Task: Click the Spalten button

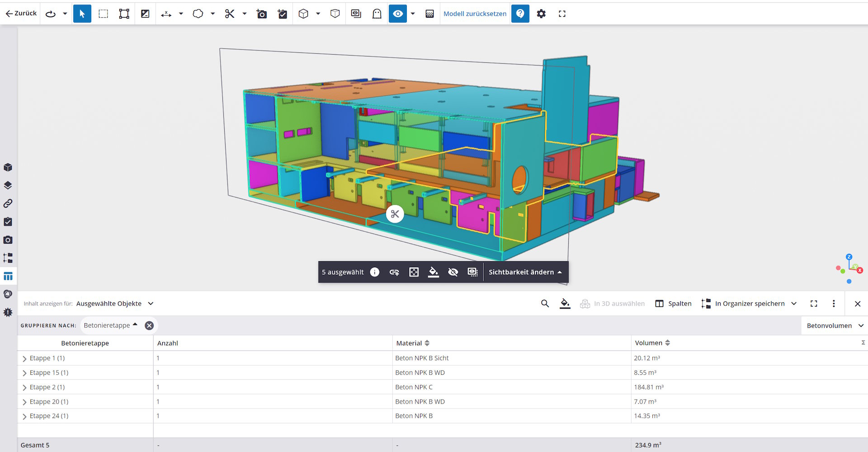Action: click(x=673, y=304)
